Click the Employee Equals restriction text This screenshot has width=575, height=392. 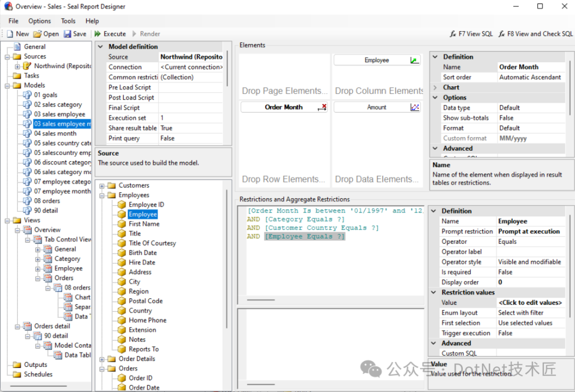[305, 236]
